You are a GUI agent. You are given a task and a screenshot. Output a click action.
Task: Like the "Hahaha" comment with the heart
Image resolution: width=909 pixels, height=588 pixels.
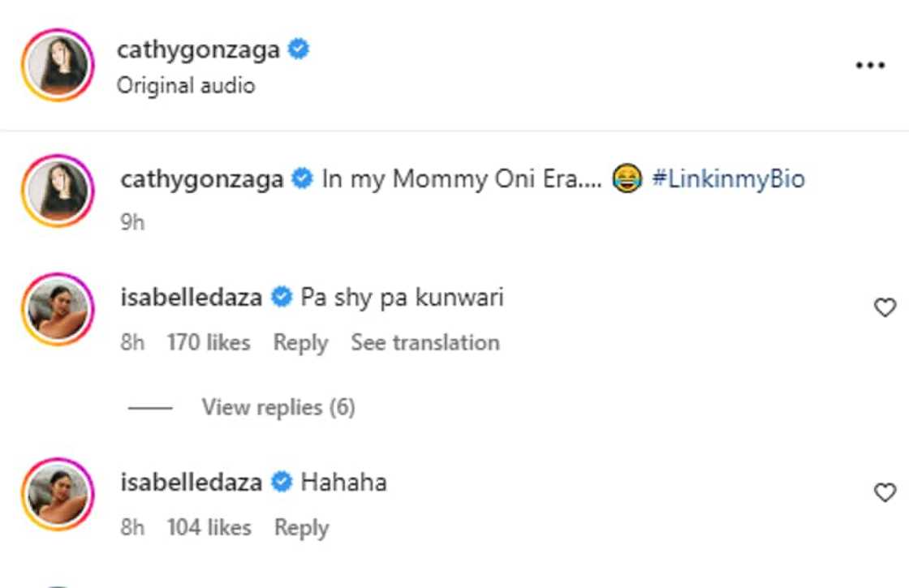tap(885, 492)
